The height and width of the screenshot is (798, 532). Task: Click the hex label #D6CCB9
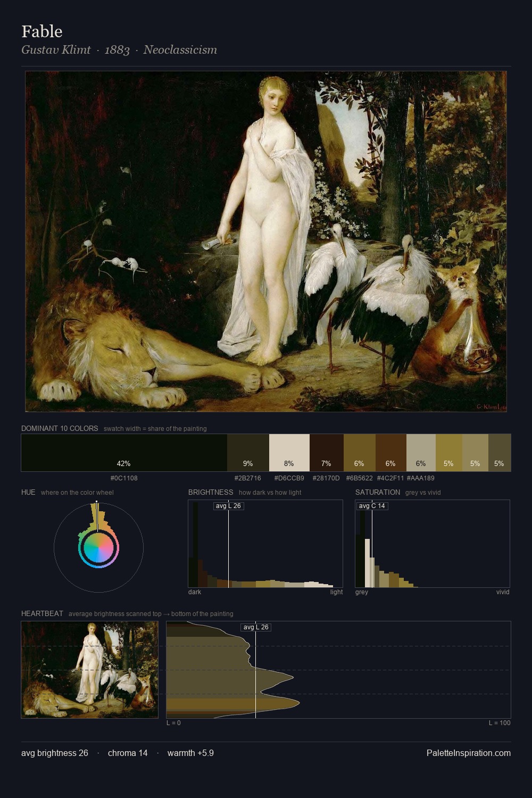tap(289, 478)
